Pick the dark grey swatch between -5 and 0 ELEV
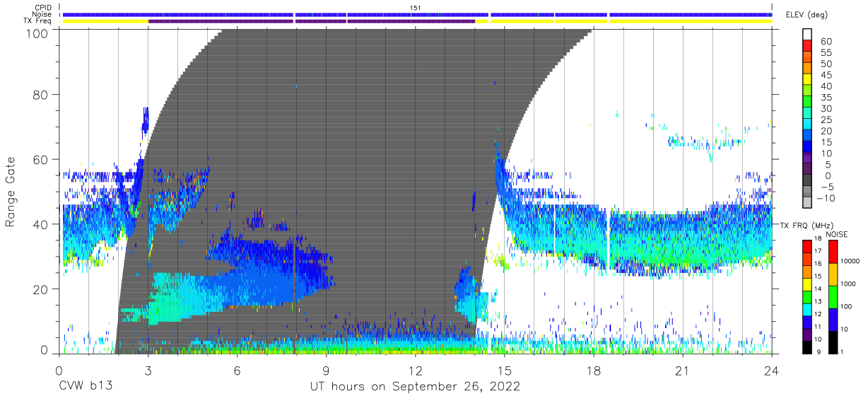This screenshot has height=401, width=868. (809, 180)
